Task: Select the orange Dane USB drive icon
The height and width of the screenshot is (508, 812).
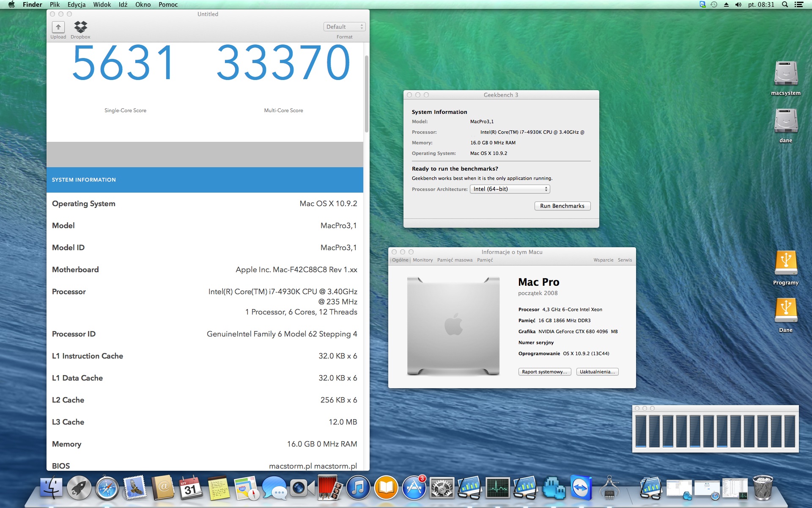Action: (x=786, y=311)
